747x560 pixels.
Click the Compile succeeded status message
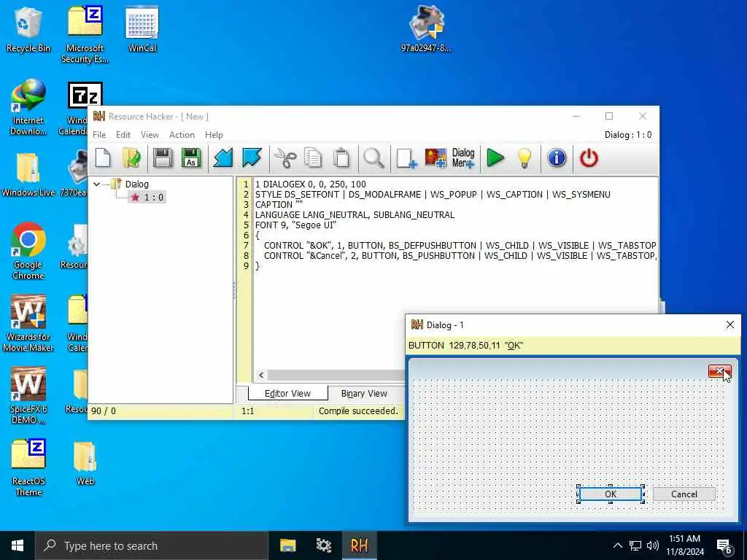point(358,411)
